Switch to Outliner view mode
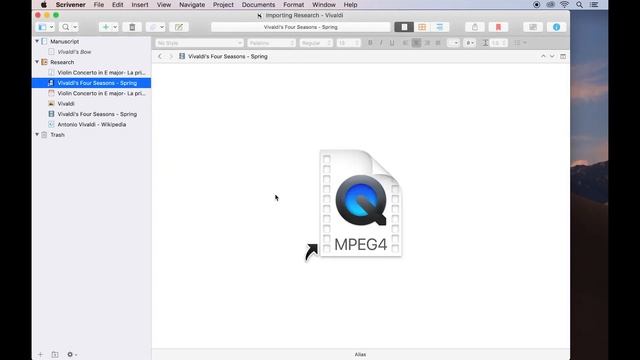Image resolution: width=640 pixels, height=360 pixels. (x=440, y=27)
